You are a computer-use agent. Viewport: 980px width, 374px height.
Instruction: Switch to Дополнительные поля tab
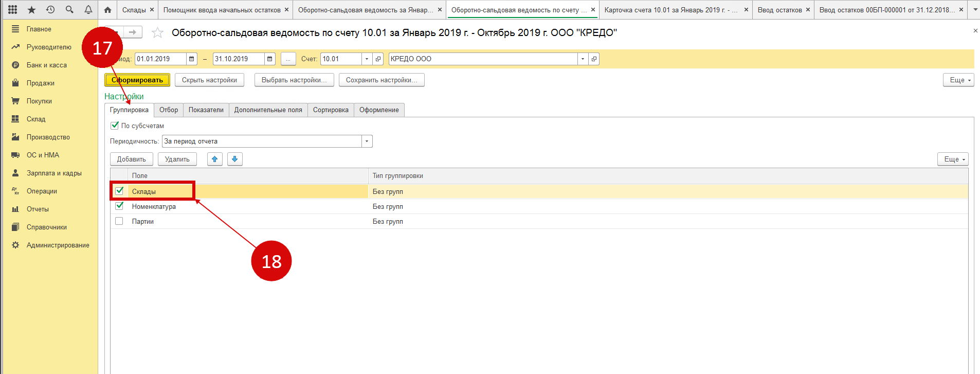point(268,110)
